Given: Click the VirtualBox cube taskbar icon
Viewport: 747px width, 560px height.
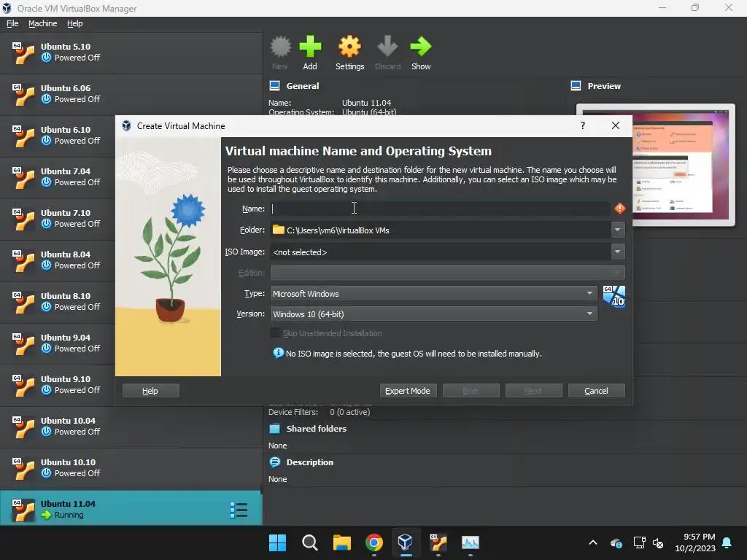Looking at the screenshot, I should (x=406, y=542).
